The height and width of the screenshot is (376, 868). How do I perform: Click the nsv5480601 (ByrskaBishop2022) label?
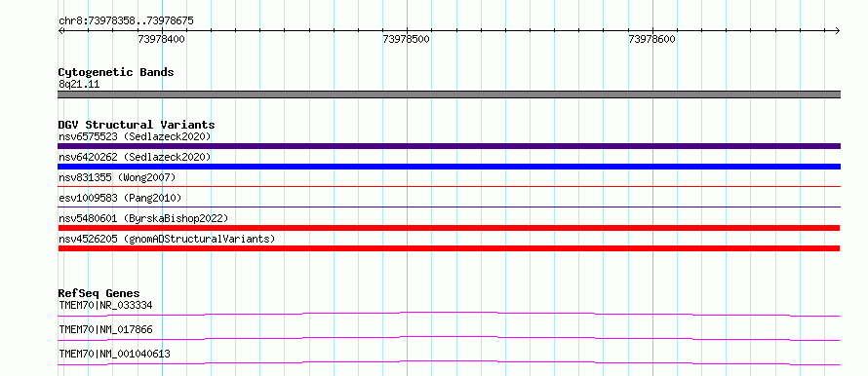pyautogui.click(x=143, y=218)
